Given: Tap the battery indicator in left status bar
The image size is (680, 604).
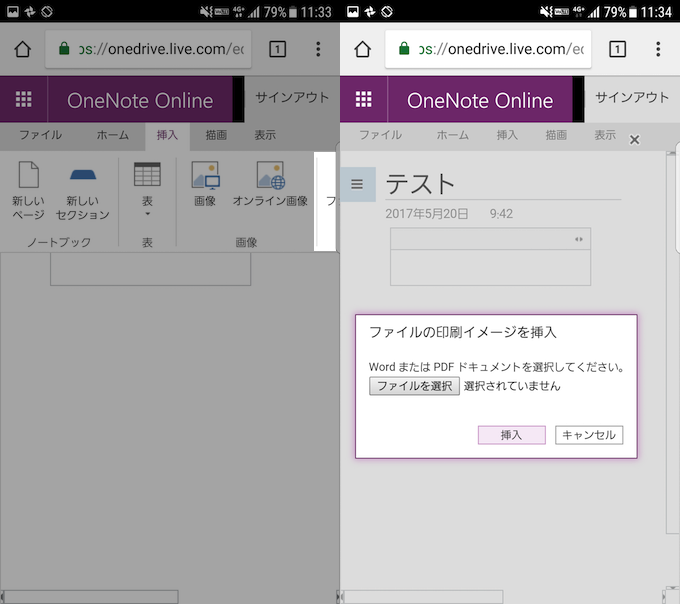Looking at the screenshot, I should click(293, 12).
